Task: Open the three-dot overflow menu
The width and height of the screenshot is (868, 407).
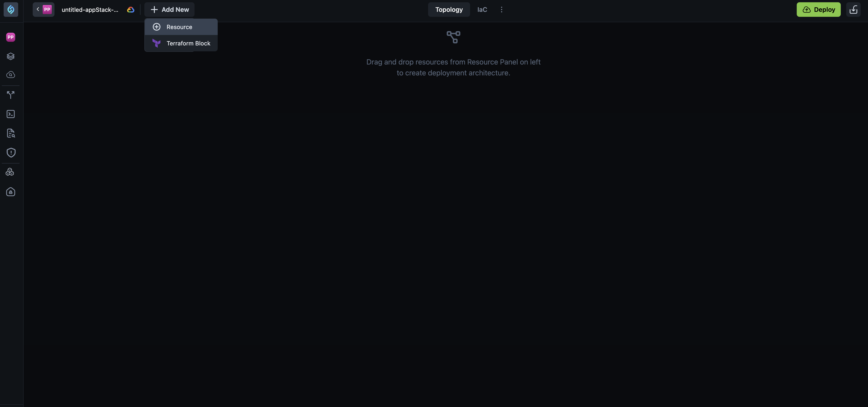Action: [x=501, y=10]
